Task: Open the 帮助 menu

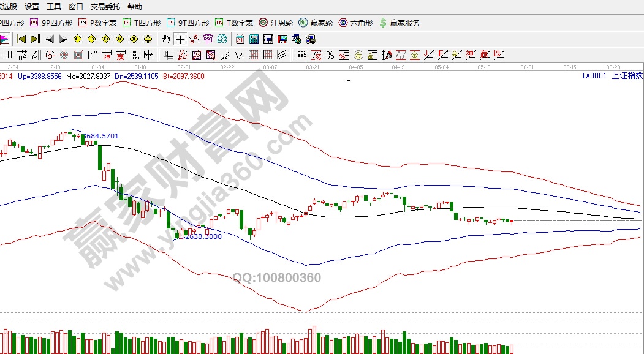Action: click(134, 7)
